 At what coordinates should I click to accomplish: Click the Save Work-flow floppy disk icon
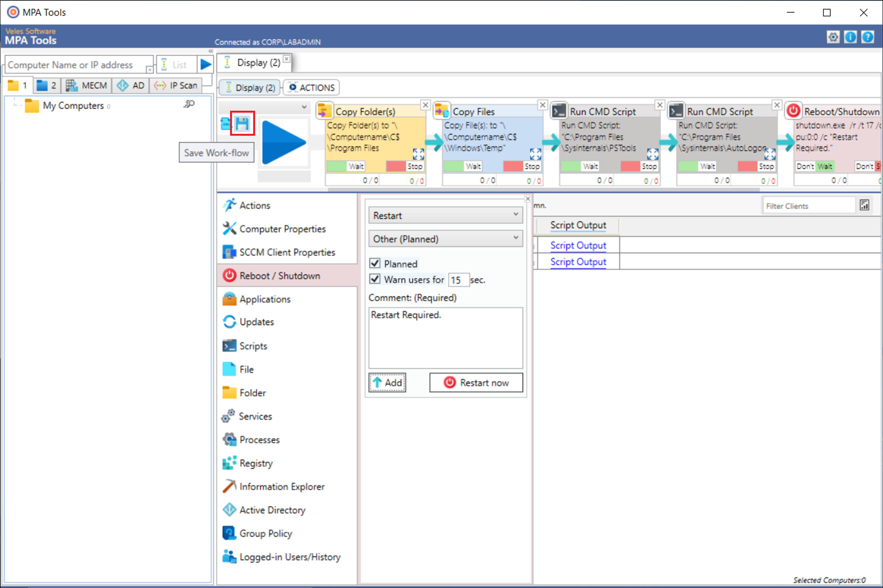click(x=242, y=123)
